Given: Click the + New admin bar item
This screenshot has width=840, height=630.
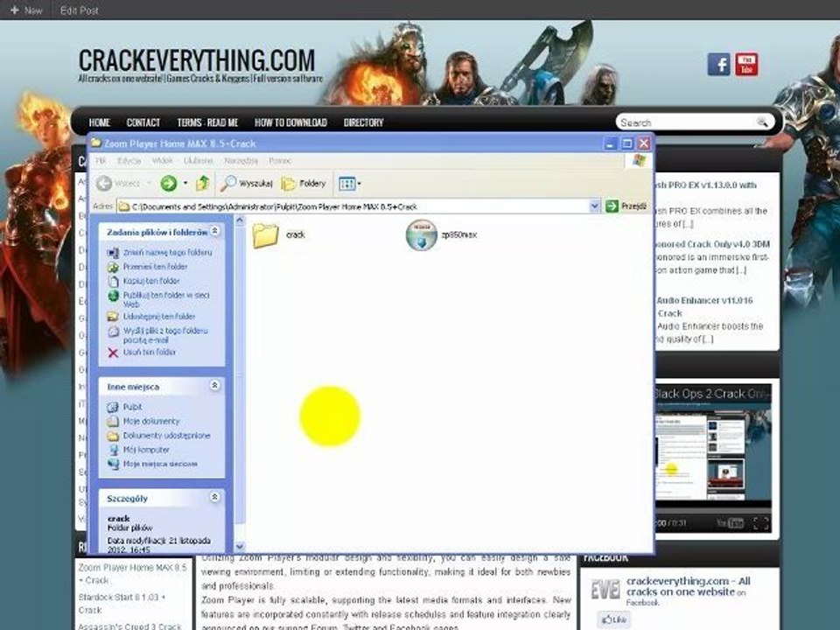Looking at the screenshot, I should click(x=26, y=10).
